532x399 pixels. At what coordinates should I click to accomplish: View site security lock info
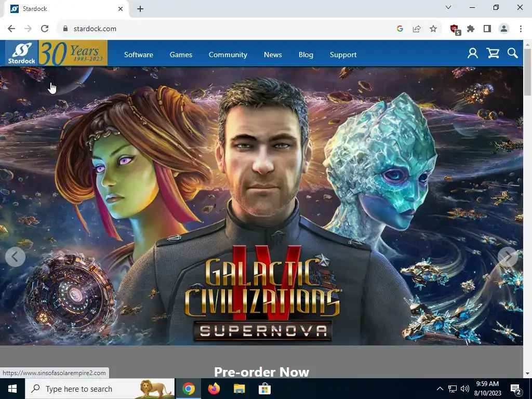pyautogui.click(x=65, y=29)
